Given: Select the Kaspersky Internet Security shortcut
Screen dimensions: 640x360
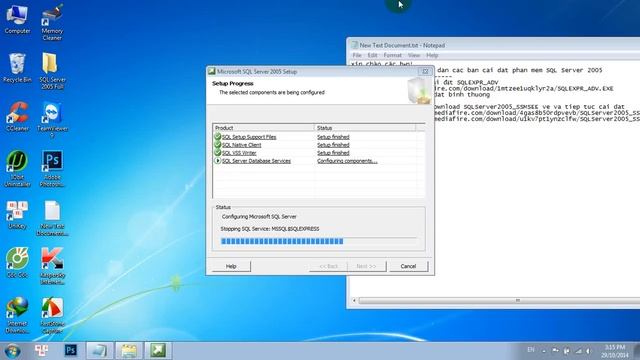Looking at the screenshot, I should point(52,266).
